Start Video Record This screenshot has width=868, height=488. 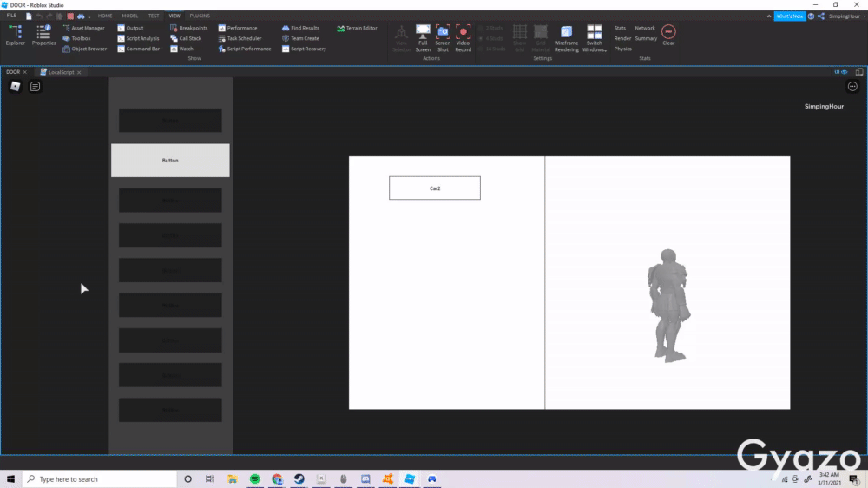(463, 37)
